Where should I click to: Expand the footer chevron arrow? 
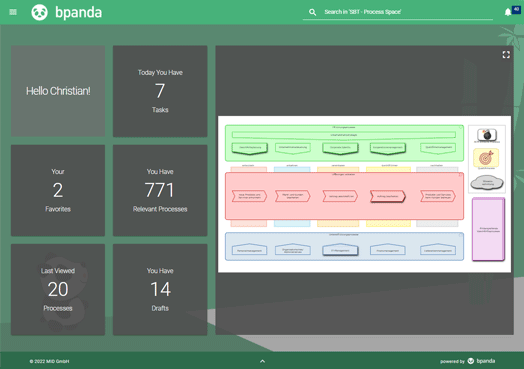(x=262, y=361)
